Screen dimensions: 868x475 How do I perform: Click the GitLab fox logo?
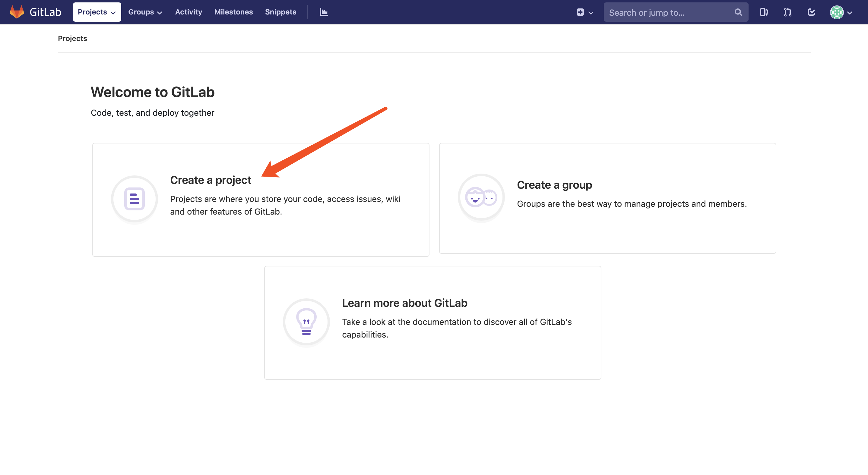coord(17,12)
